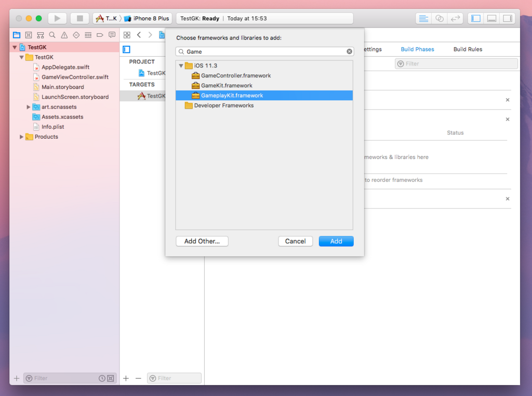Select Assets.xcassets catalog
This screenshot has width=532, height=396.
62,117
